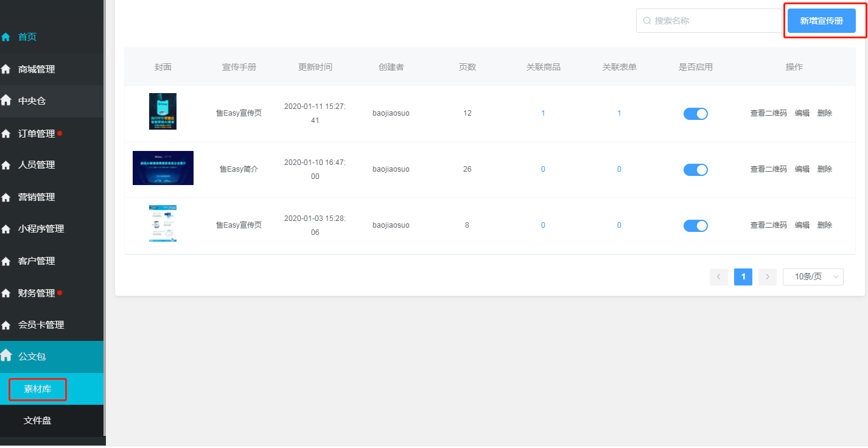Delete the 8-page 售Easy宣传页 brochure
This screenshot has height=448, width=868.
(825, 225)
